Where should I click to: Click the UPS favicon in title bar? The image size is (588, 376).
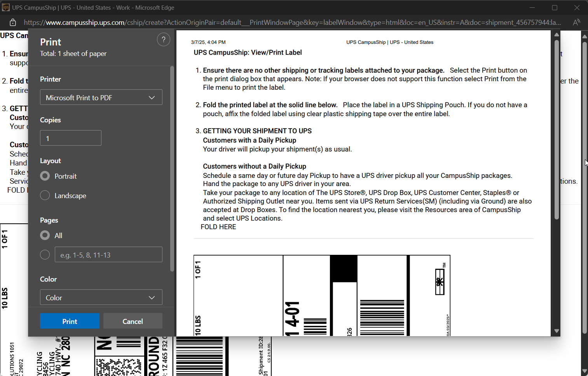[6, 8]
